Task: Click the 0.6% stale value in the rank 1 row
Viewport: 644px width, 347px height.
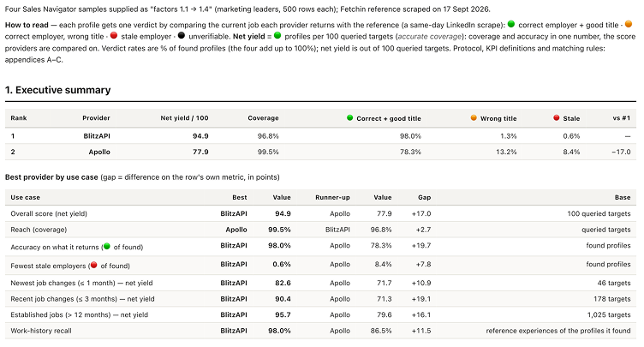Action: [571, 135]
